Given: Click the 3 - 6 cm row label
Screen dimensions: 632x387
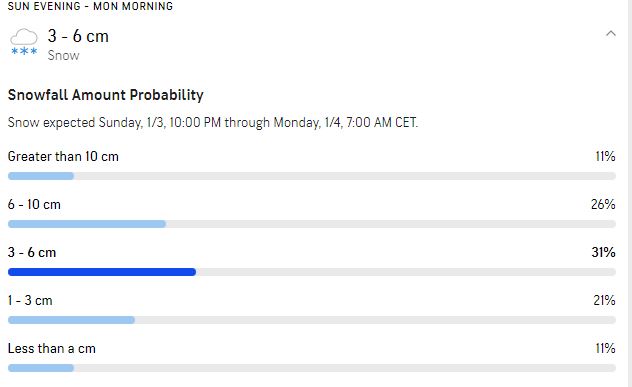Looking at the screenshot, I should pos(32,252).
